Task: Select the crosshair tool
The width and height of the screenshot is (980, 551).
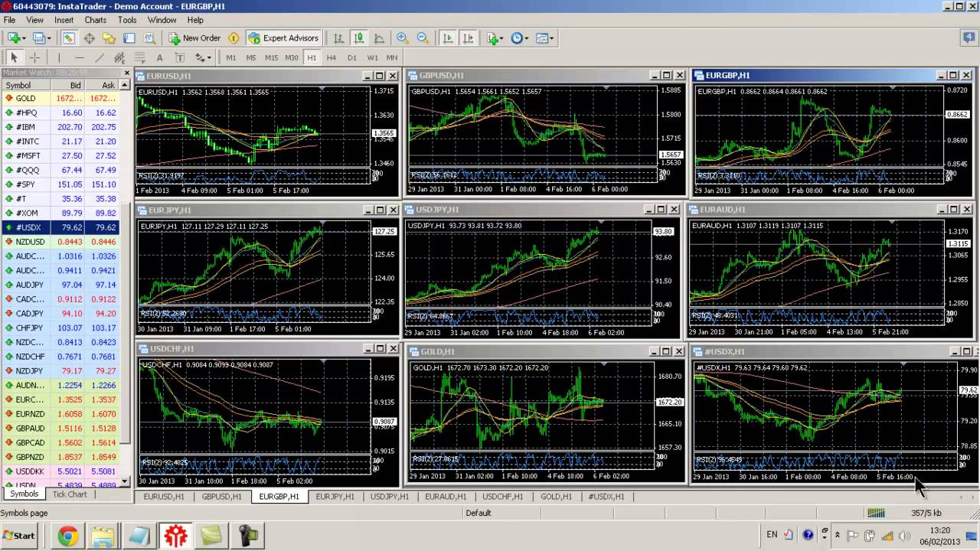Action: tap(34, 57)
